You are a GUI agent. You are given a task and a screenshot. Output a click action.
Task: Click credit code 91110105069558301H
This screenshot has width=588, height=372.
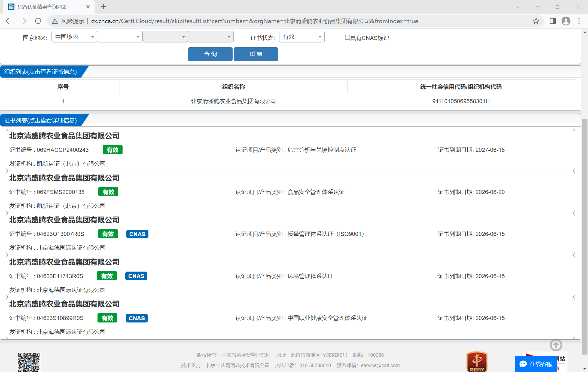tap(461, 101)
